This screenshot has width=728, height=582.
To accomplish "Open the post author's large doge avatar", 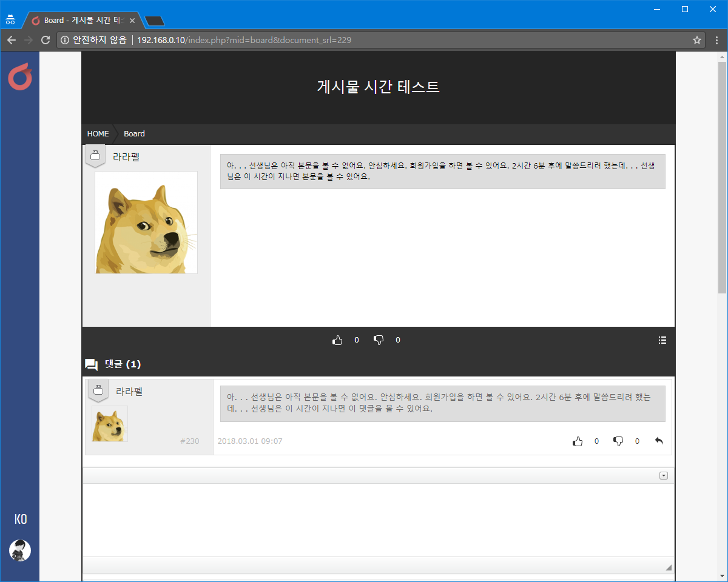I will [146, 222].
